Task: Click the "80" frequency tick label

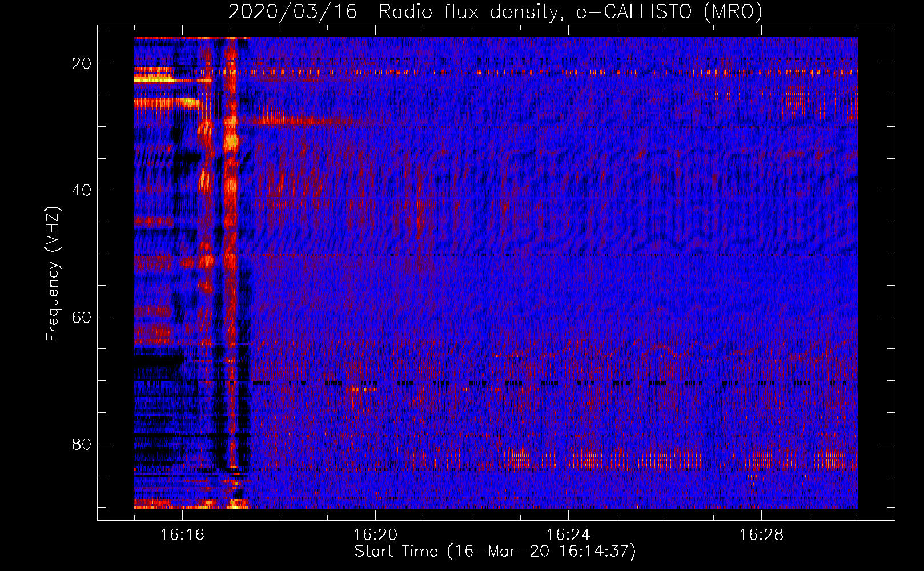Action: (x=82, y=444)
